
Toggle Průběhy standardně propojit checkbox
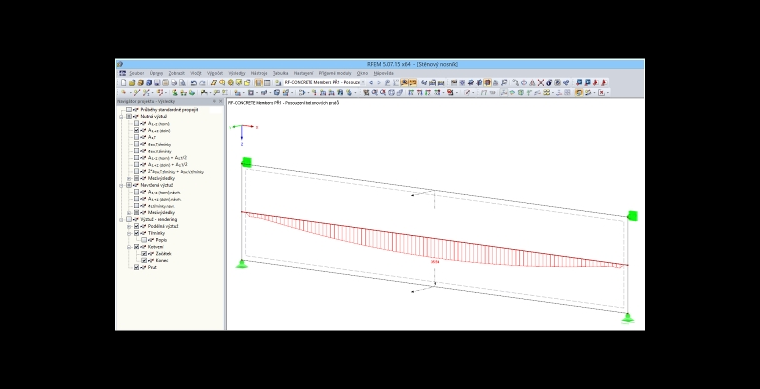tap(129, 110)
